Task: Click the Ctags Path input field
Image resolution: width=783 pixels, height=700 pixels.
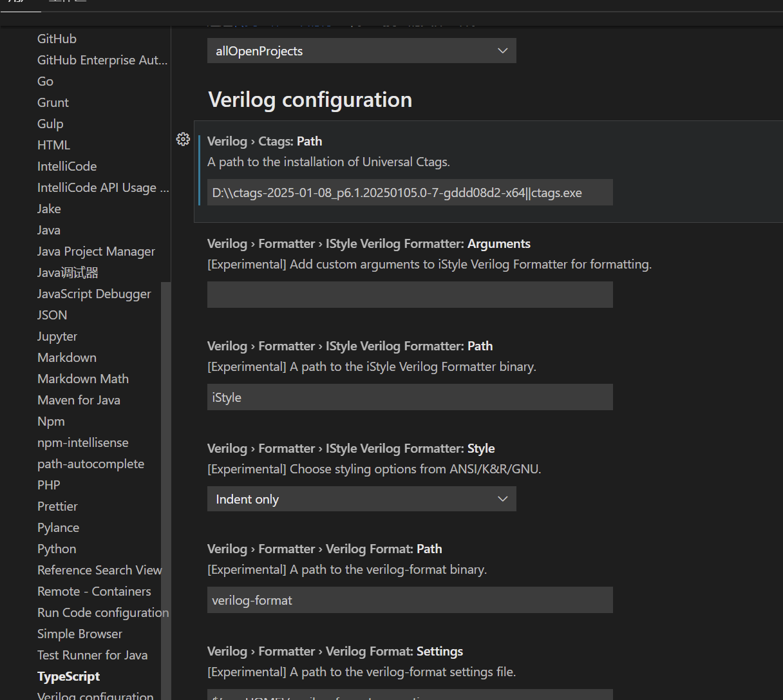Action: [410, 193]
